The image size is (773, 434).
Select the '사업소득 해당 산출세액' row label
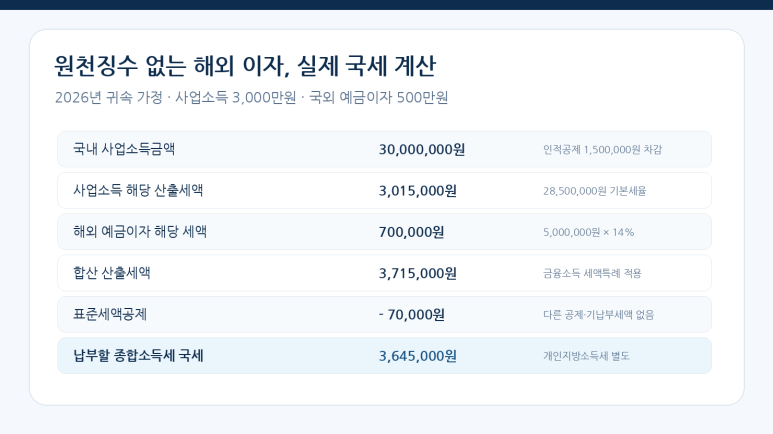coord(138,190)
